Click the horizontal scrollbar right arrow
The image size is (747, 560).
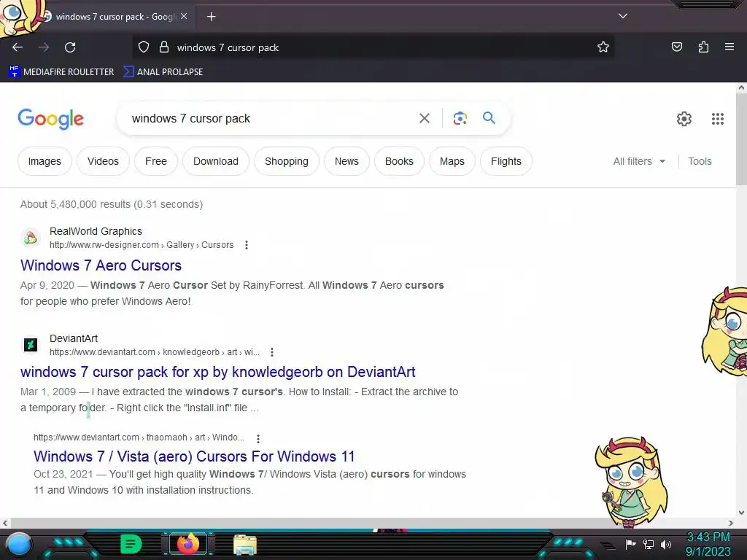(731, 523)
